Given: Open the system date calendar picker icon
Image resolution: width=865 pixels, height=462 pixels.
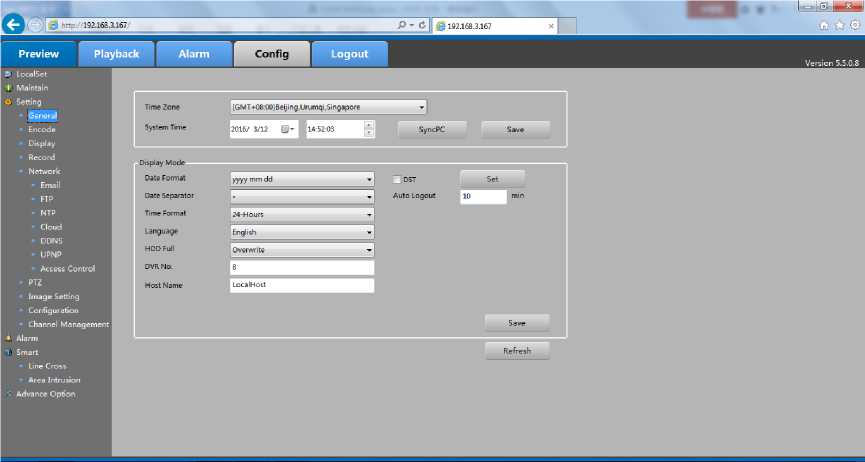Looking at the screenshot, I should tap(286, 129).
